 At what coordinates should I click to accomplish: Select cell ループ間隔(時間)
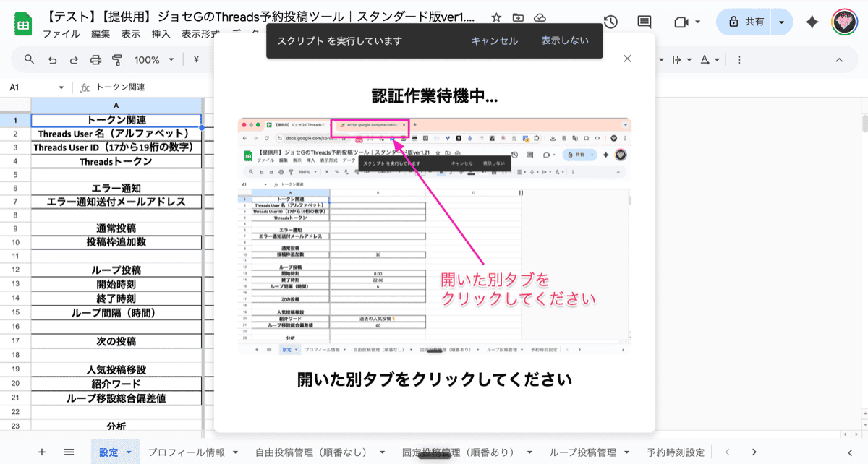[116, 313]
